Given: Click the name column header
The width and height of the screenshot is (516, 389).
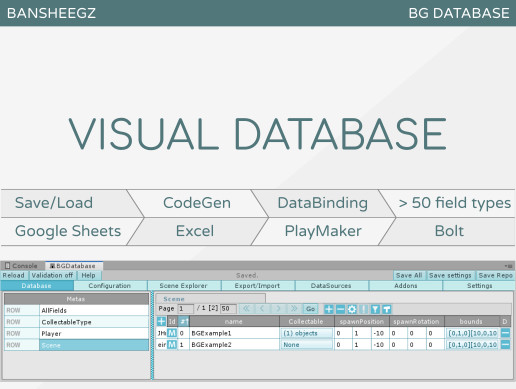Looking at the screenshot, I should 234,321.
